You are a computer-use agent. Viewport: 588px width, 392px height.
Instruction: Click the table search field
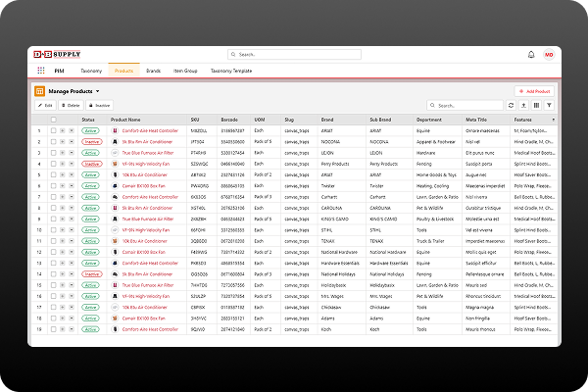[x=468, y=105]
